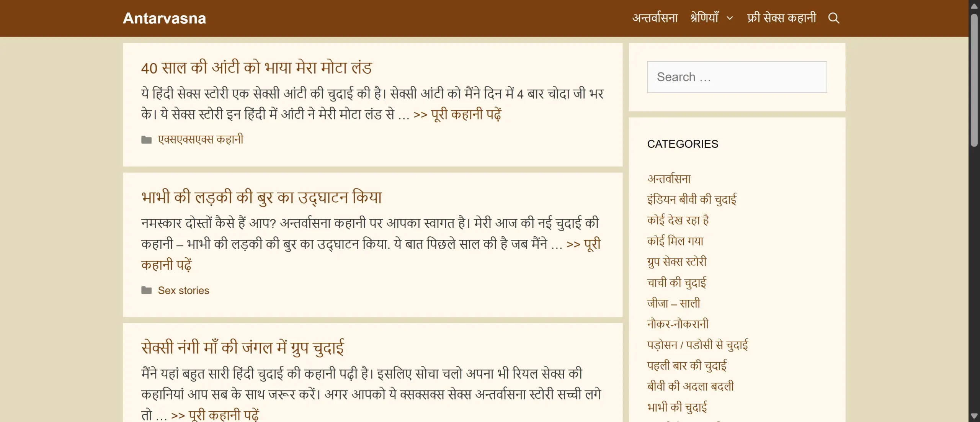This screenshot has width=980, height=422.
Task: Open the एक्सएक्सएक्स कहानी category link
Action: tap(201, 139)
